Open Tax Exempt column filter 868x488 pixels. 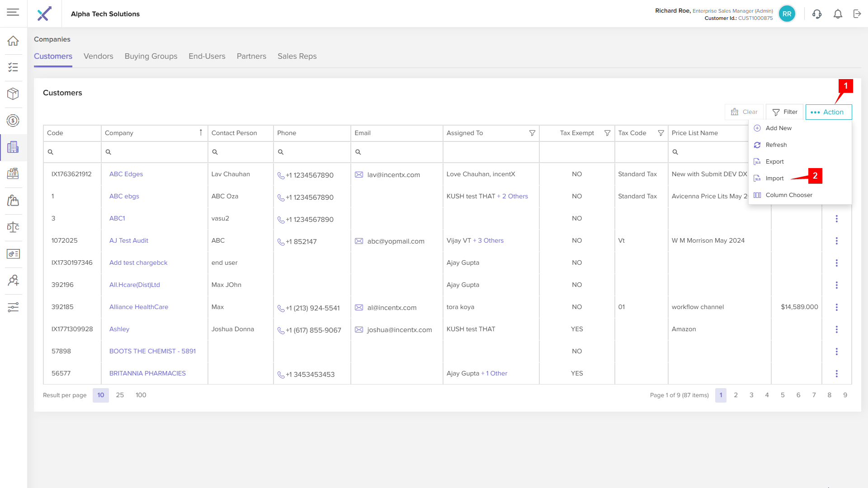[607, 133]
